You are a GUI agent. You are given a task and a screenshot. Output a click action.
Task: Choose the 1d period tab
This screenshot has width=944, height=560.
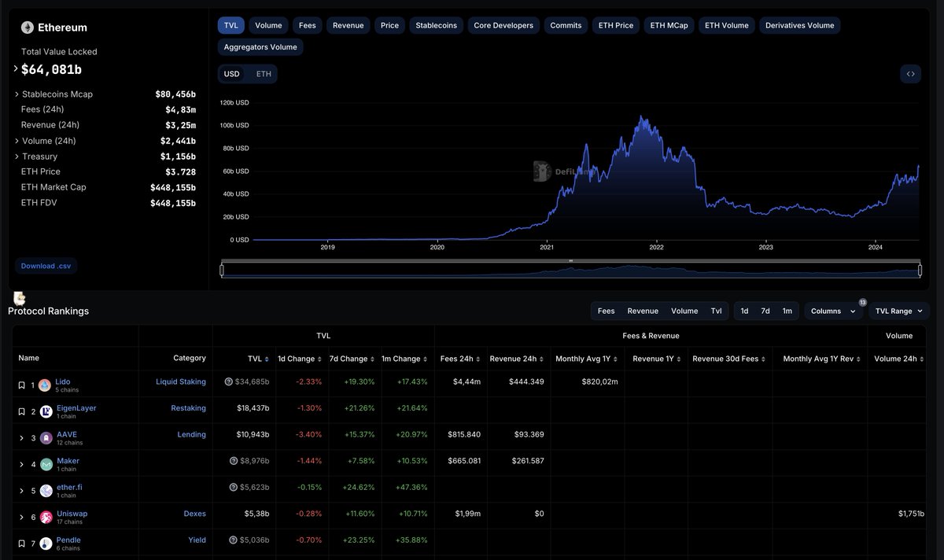click(745, 311)
